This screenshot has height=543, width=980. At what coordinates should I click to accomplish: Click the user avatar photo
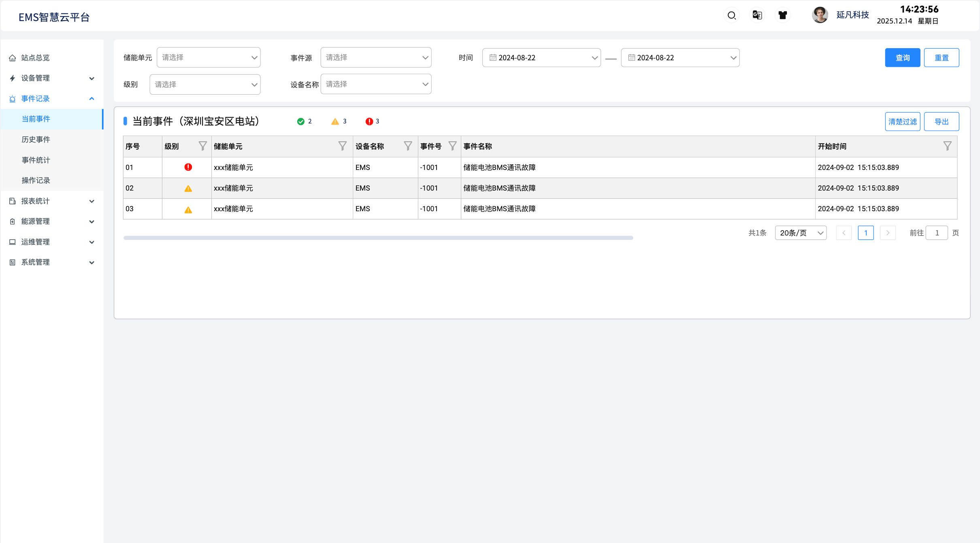pyautogui.click(x=820, y=15)
